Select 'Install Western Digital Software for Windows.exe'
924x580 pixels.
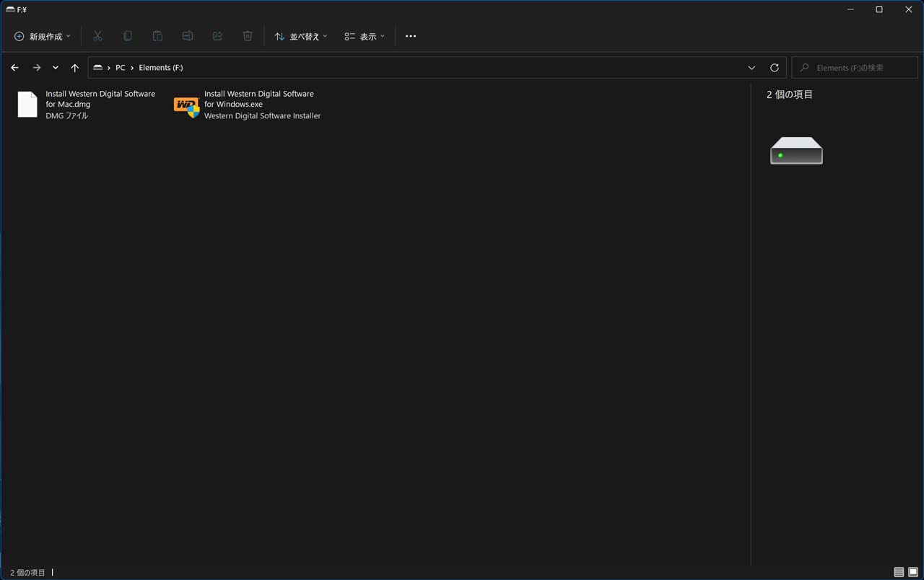point(259,99)
